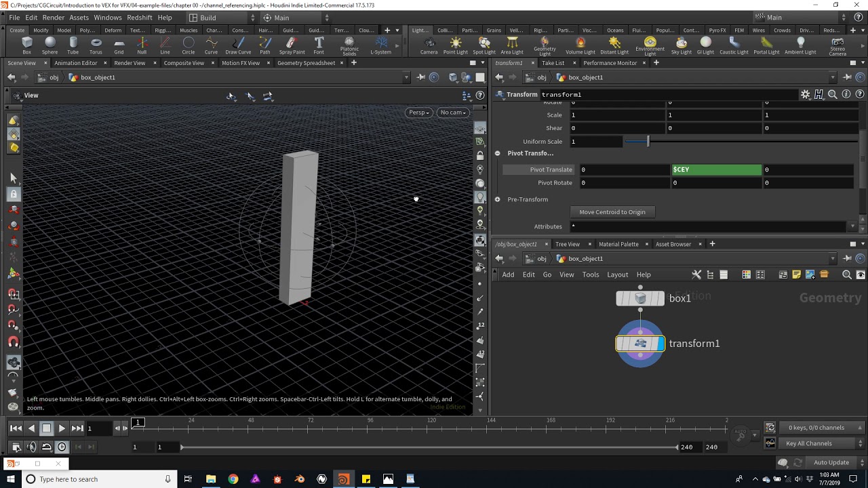Click the $CEY Pivot Translate field
The image size is (868, 488).
tap(716, 169)
